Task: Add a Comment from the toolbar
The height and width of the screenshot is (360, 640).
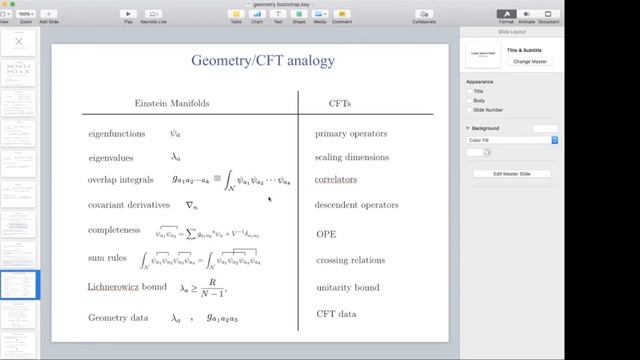Action: [x=342, y=14]
